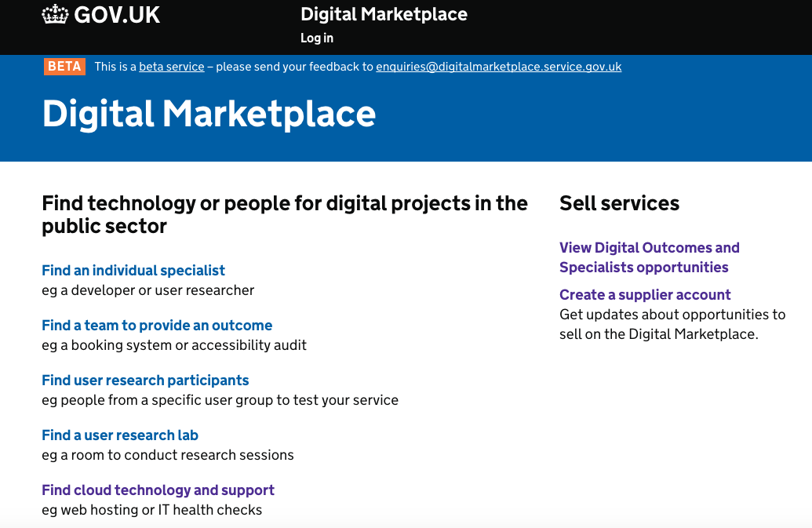This screenshot has width=812, height=528.
Task: Click 'eg web hosting or IT health checks'
Action: tap(151, 510)
